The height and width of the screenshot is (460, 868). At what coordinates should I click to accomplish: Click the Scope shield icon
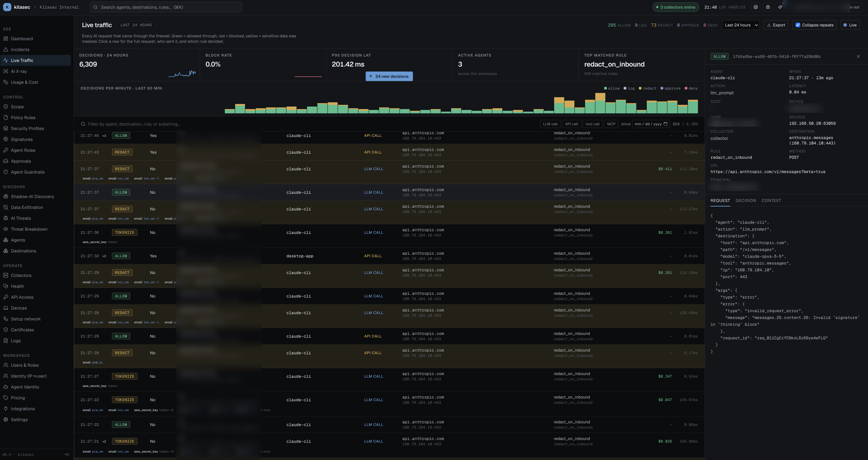6,107
